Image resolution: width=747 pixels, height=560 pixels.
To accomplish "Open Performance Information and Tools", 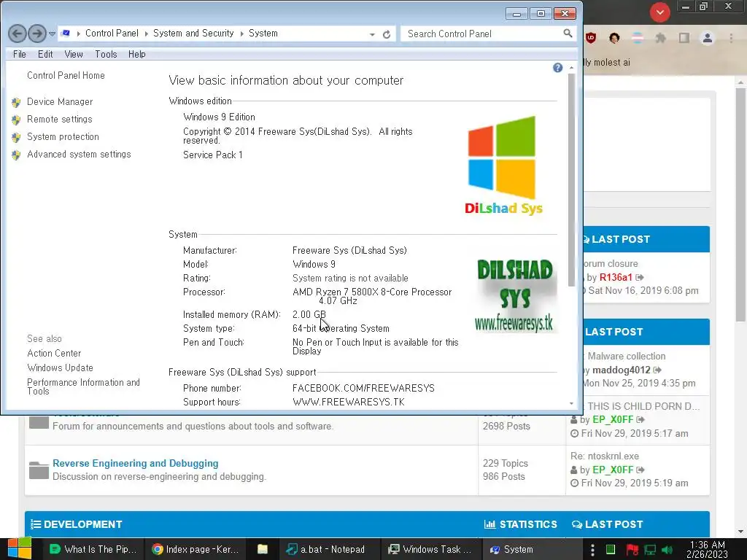I will tap(83, 386).
